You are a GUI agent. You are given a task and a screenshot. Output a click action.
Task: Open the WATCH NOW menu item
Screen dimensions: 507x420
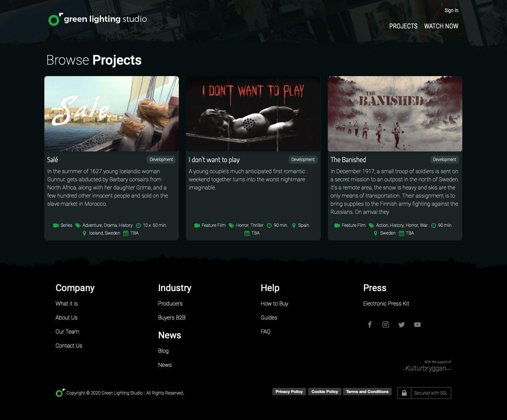pos(441,26)
